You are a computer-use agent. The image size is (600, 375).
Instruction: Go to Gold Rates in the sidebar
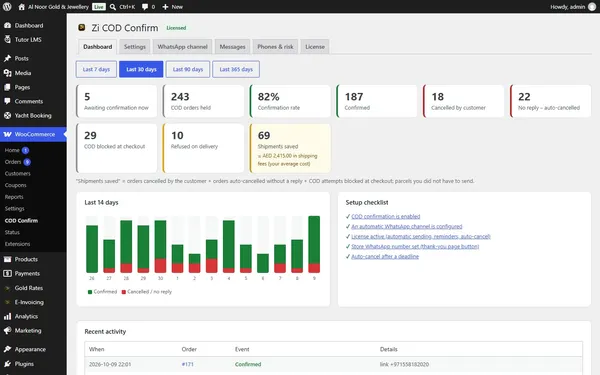[29, 288]
